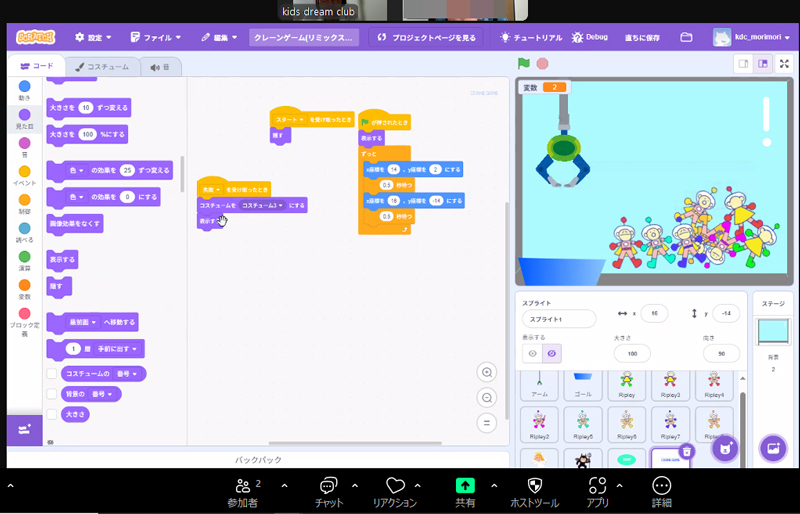Screen dimensions: 800x514
Task: Select the アーム sprite thumbnail
Action: click(539, 384)
